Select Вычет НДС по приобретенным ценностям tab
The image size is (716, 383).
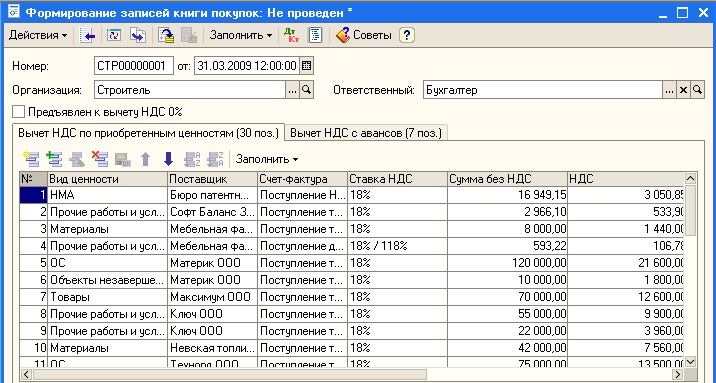(148, 133)
